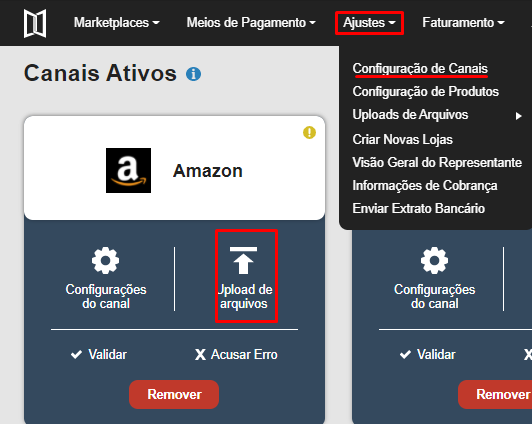Screen dimensions: 532x424
Task: Select Configuração de Produtos menu item
Action: tap(425, 92)
